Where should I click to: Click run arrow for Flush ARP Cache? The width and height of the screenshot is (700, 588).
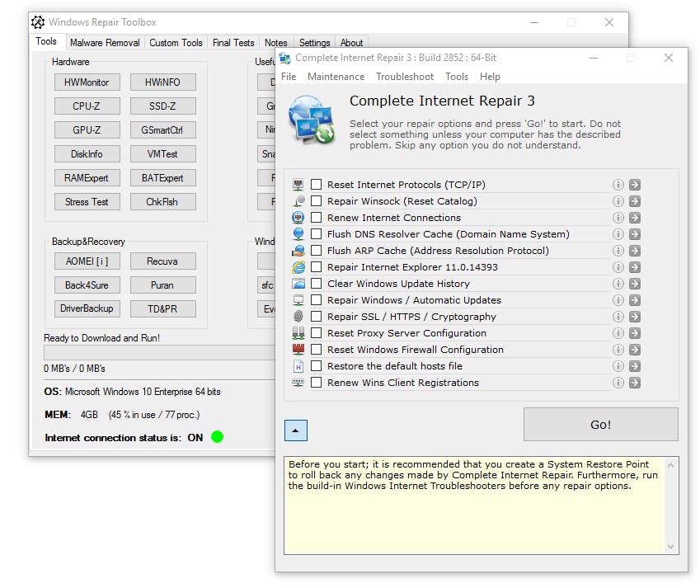[635, 251]
